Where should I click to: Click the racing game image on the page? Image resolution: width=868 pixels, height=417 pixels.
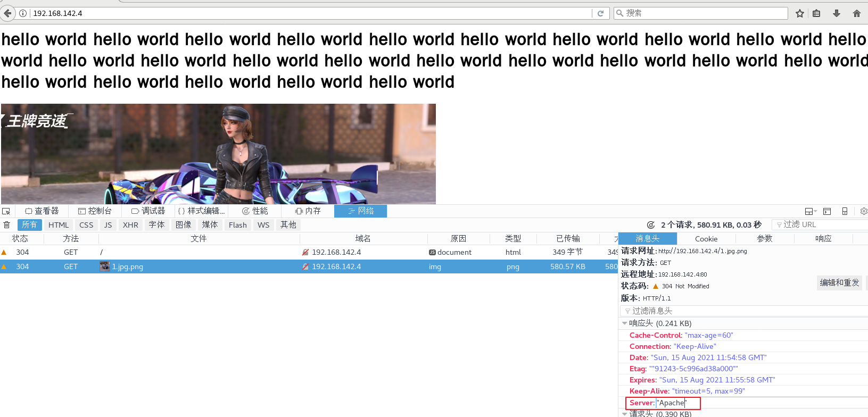218,154
